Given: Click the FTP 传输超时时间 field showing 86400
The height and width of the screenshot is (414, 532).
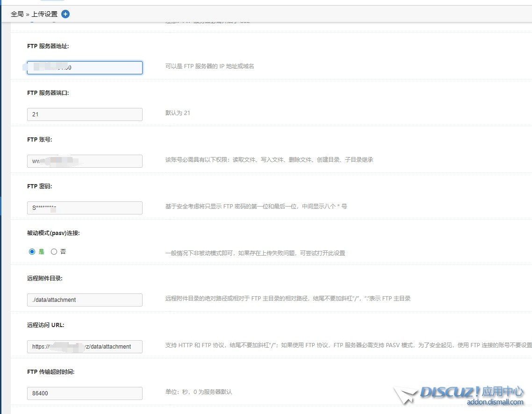Looking at the screenshot, I should tap(85, 393).
